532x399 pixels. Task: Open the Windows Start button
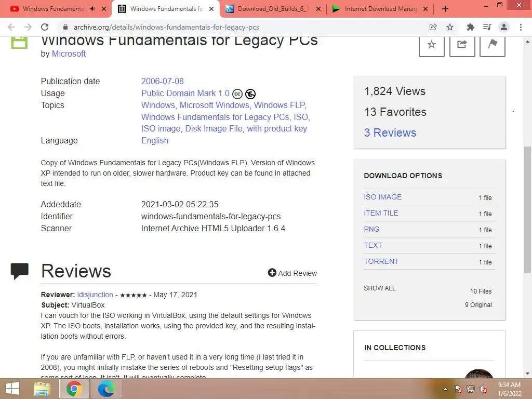[x=12, y=389]
